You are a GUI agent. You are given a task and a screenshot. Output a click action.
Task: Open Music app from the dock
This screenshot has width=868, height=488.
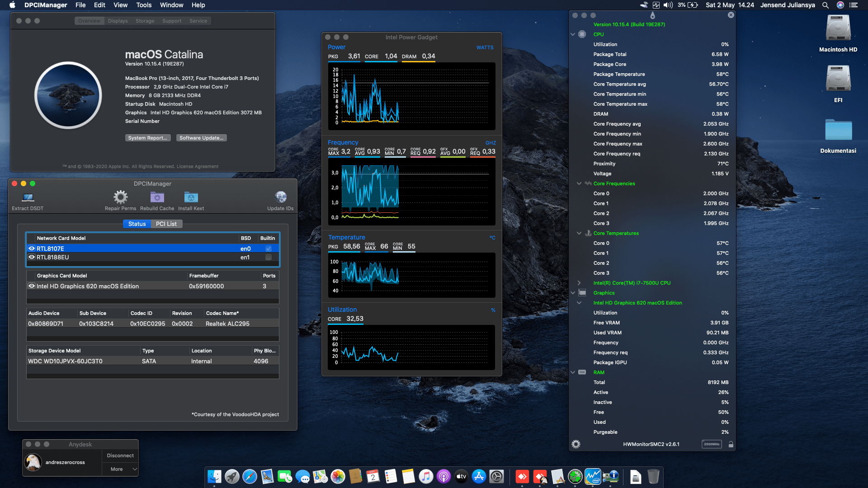pyautogui.click(x=426, y=476)
